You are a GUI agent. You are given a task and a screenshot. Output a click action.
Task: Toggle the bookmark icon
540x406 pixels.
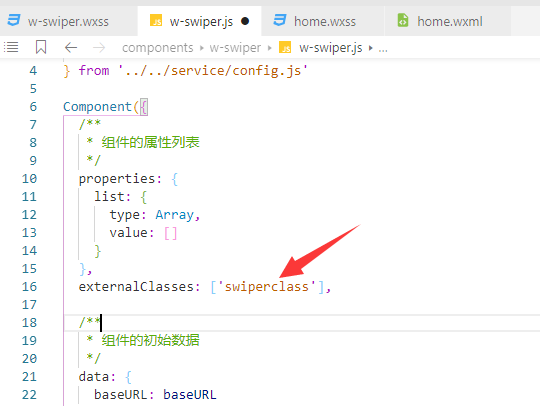click(x=41, y=47)
